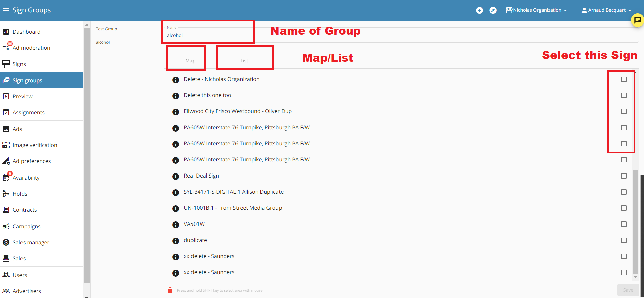Open the Arnaud Becquart user menu

tap(606, 10)
